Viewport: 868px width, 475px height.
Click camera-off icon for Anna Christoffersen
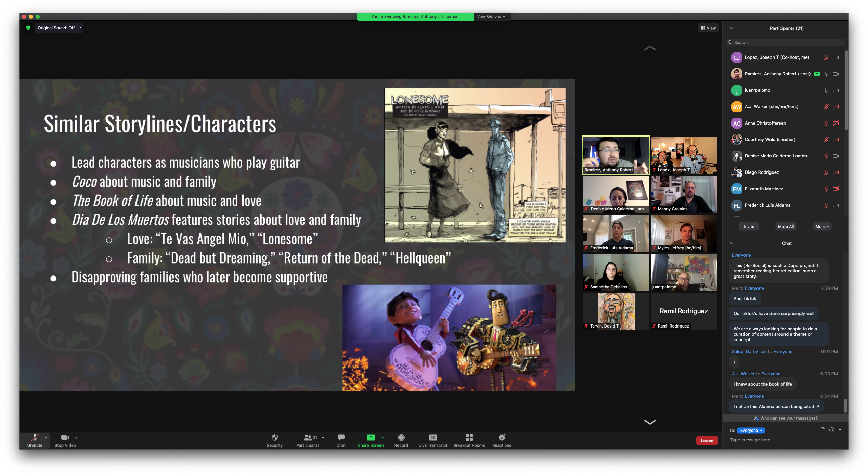coord(836,123)
